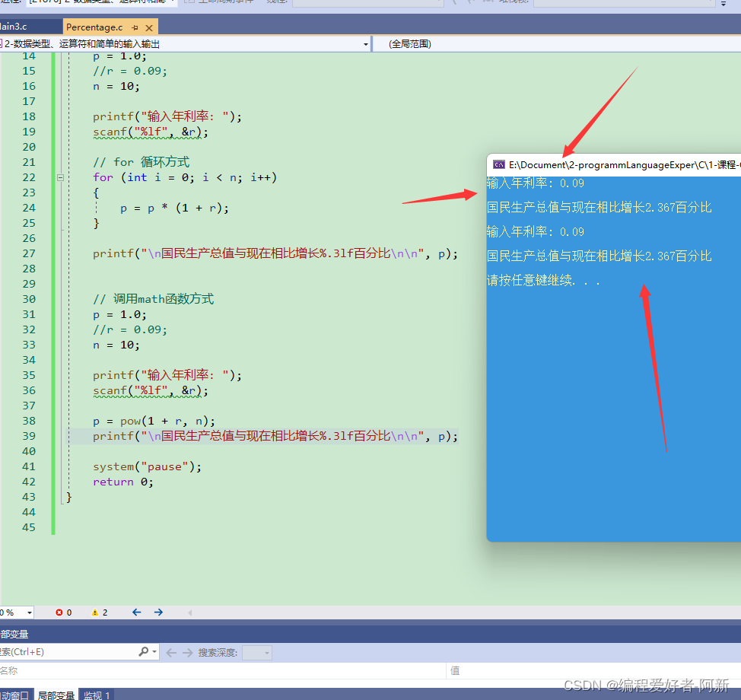This screenshot has height=700, width=741.
Task: Click the previous search result arrow
Action: (171, 653)
